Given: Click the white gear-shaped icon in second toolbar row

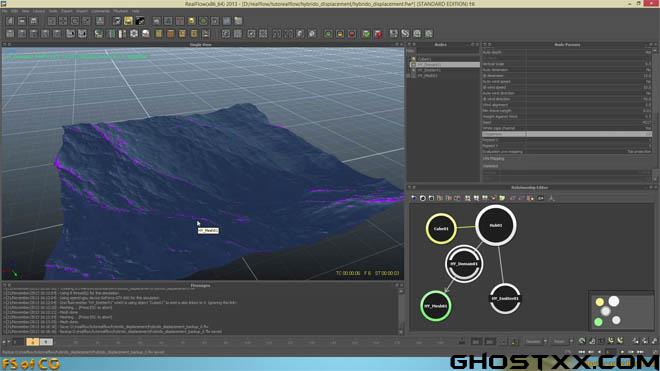Looking at the screenshot, I should (x=134, y=34).
